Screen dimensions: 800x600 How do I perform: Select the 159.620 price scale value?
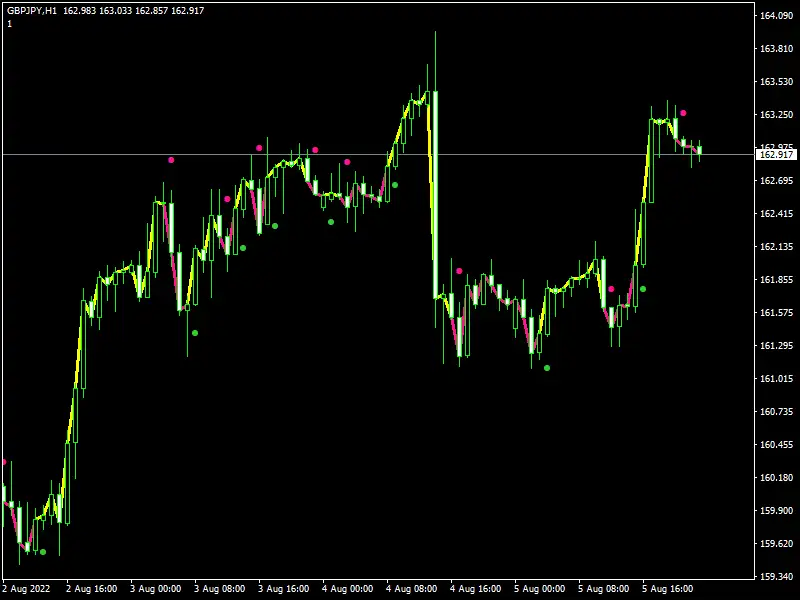(777, 544)
